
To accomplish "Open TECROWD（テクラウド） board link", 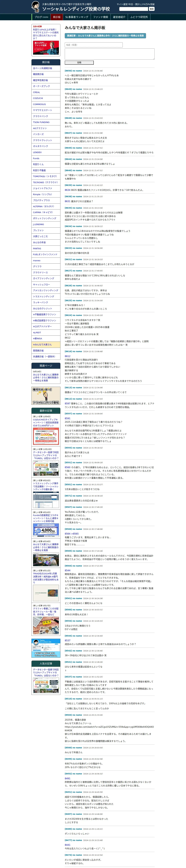I will 46,182.
